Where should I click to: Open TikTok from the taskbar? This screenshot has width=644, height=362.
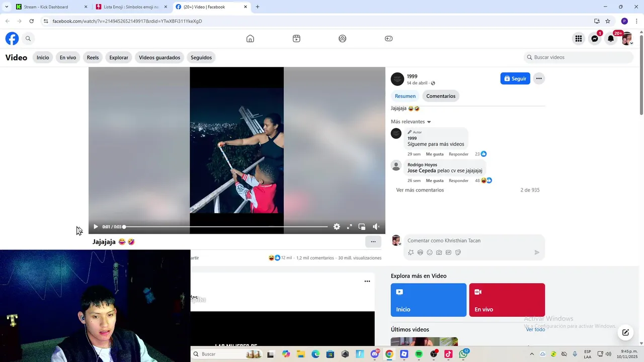point(448,354)
